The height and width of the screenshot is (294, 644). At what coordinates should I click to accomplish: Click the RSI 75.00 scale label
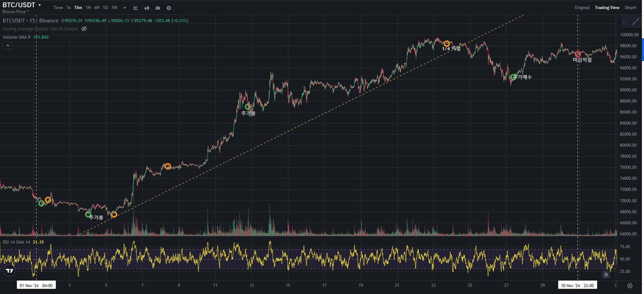625,247
